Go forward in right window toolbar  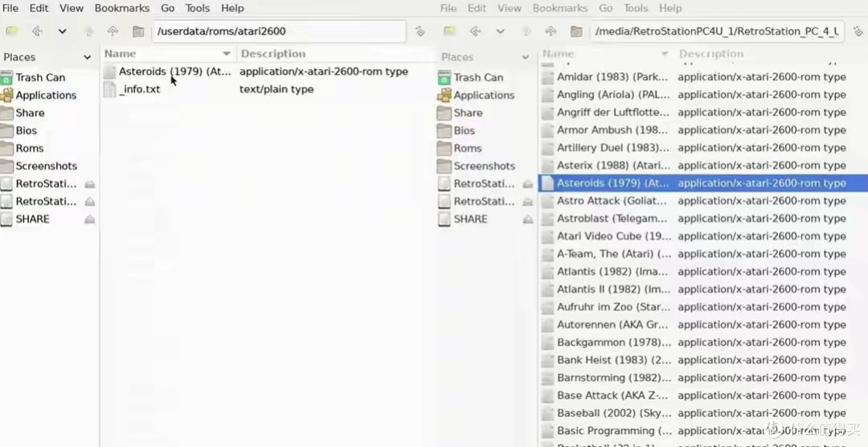[x=526, y=31]
